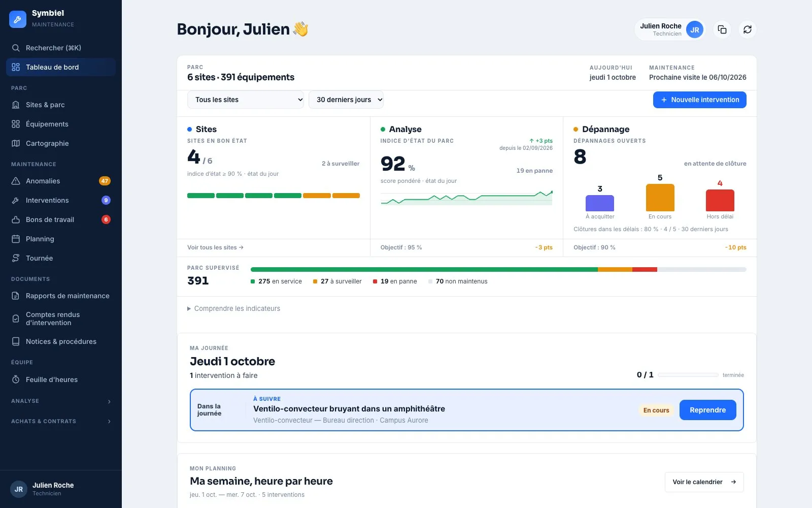Viewport: 812px width, 508px height.
Task: Click the Équipements grid icon
Action: 16,124
